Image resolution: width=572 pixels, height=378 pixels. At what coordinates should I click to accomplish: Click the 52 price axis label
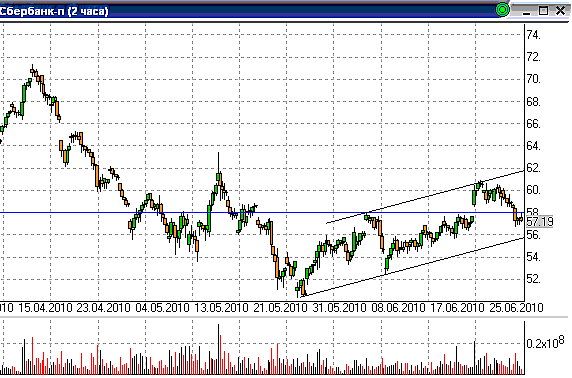pyautogui.click(x=533, y=279)
